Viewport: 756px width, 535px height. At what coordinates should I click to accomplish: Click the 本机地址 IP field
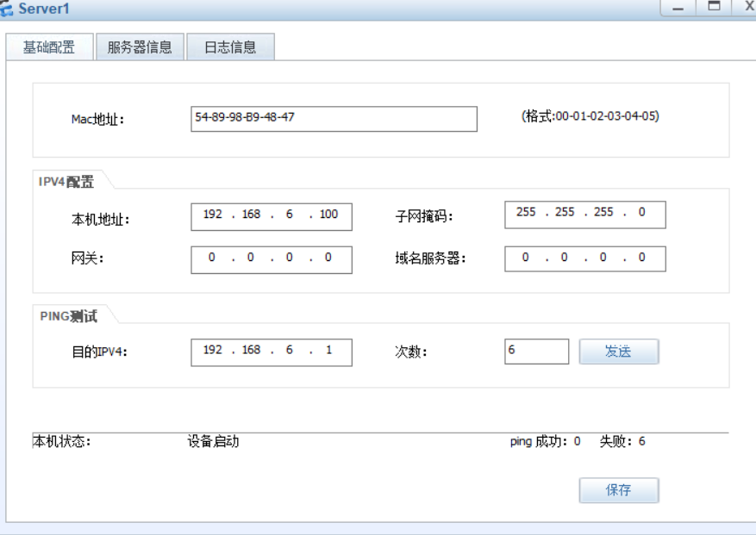(x=272, y=217)
